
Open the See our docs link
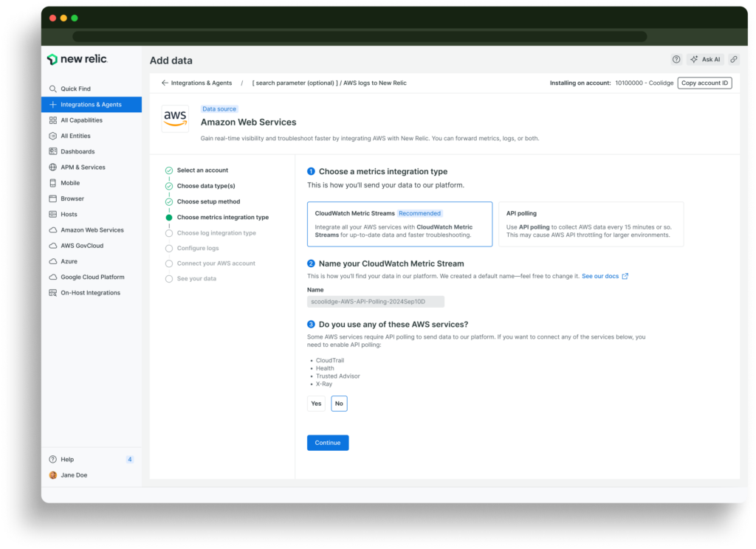pos(599,276)
